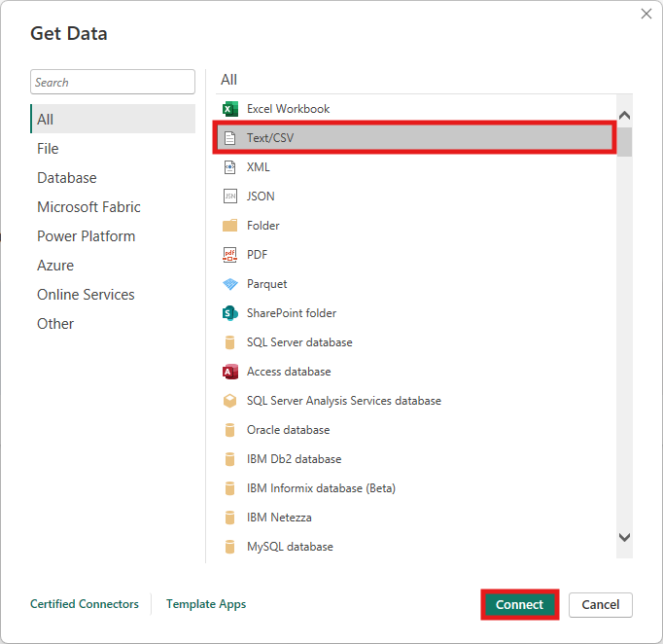The image size is (663, 644).
Task: Click the Cancel button
Action: click(x=601, y=605)
